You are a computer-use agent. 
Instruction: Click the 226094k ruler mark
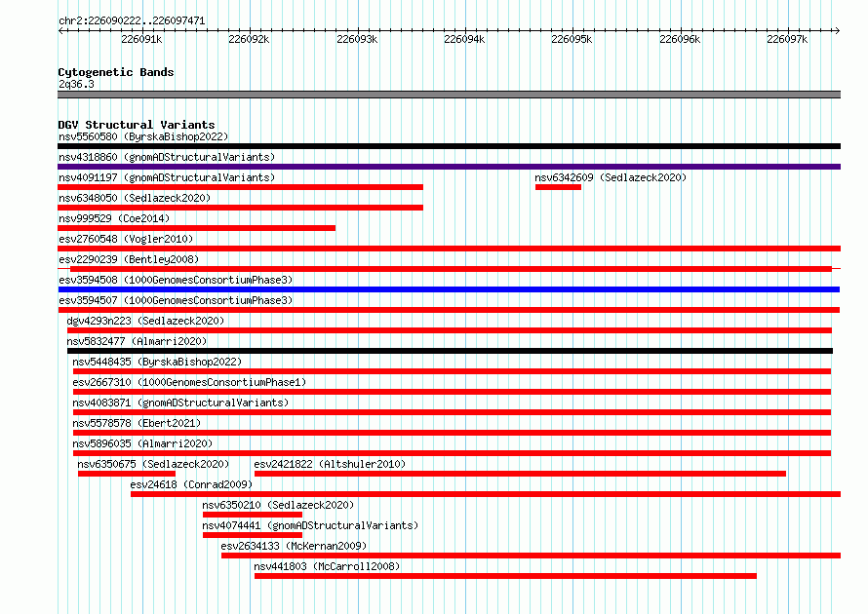[x=464, y=39]
